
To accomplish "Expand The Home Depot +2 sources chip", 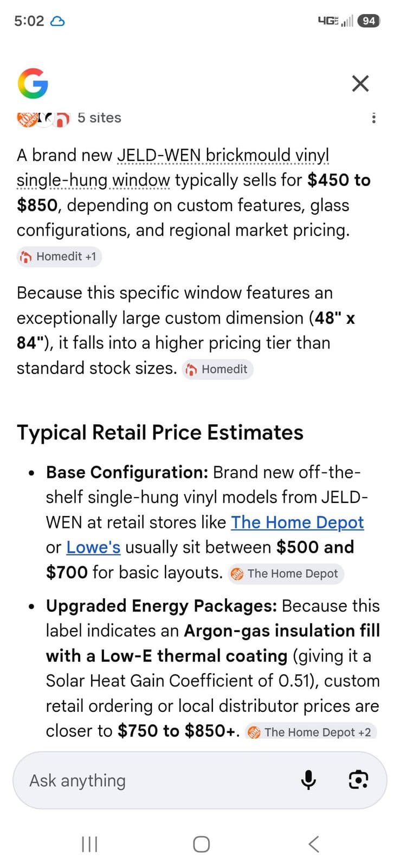I will pyautogui.click(x=311, y=732).
